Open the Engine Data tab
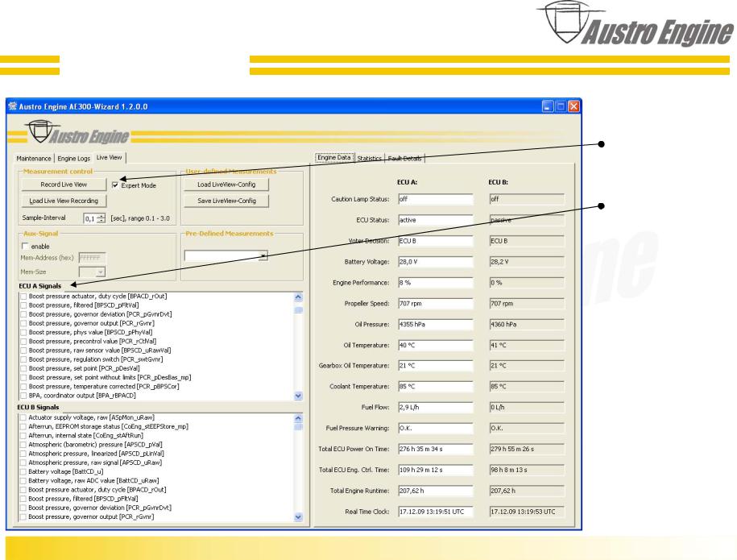Screen dimensions: 737x560 [334, 157]
